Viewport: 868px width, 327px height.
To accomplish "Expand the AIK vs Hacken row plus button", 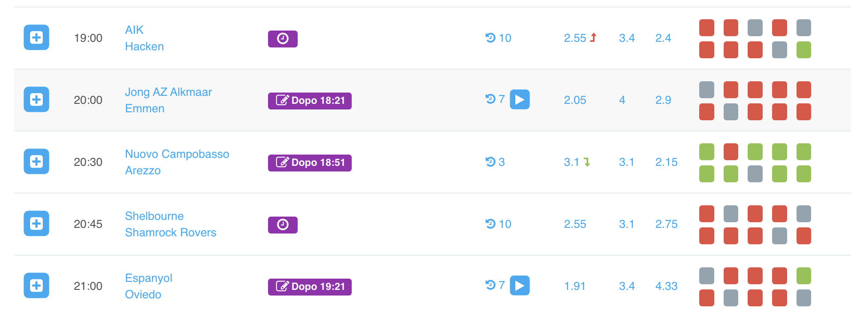I will (36, 38).
